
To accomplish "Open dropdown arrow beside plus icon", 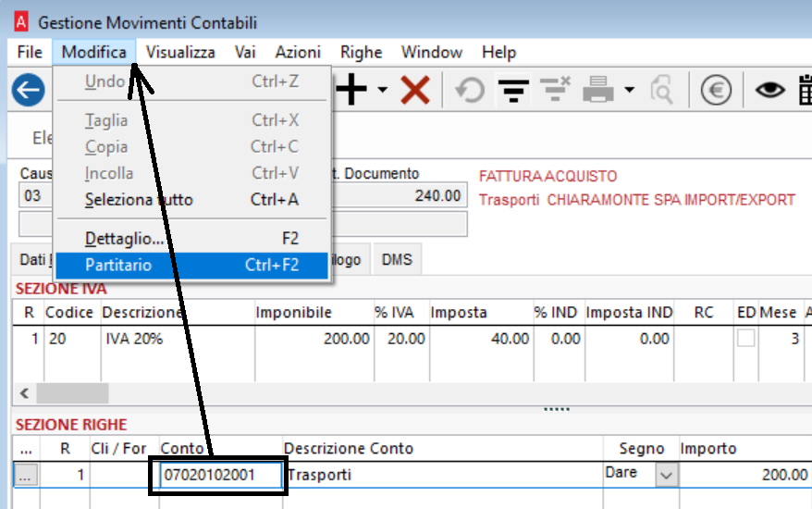I will [382, 90].
